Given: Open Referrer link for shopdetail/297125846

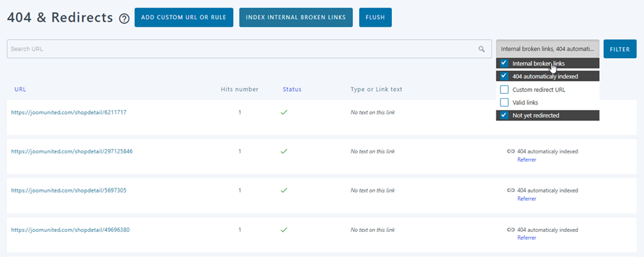Looking at the screenshot, I should pyautogui.click(x=526, y=160).
